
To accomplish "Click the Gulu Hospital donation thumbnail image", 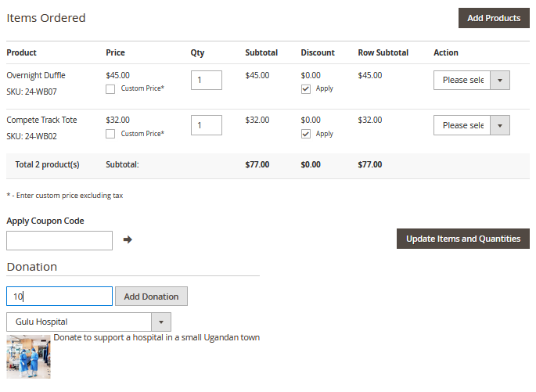I will tap(28, 356).
